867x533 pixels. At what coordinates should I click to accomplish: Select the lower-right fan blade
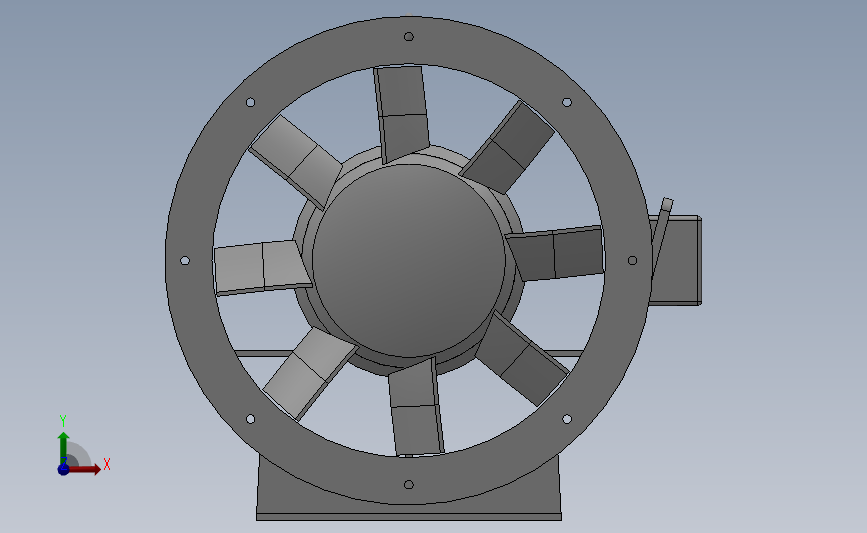[522, 359]
